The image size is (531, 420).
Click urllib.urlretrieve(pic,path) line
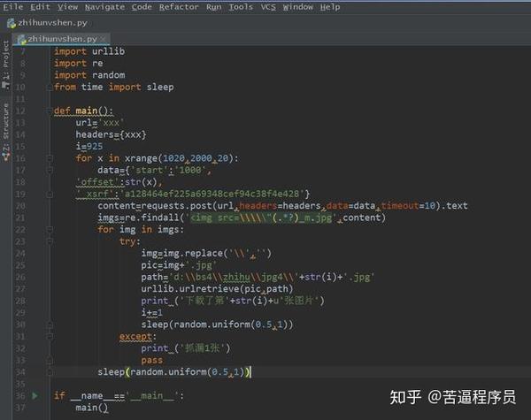(x=217, y=289)
